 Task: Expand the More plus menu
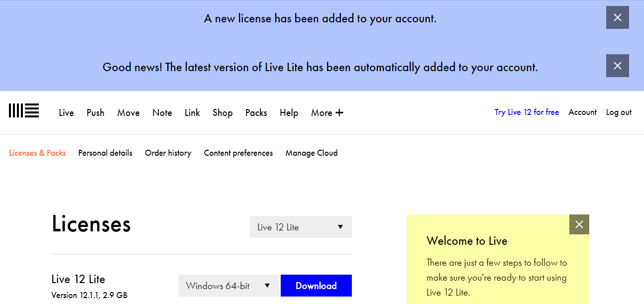[x=327, y=112]
